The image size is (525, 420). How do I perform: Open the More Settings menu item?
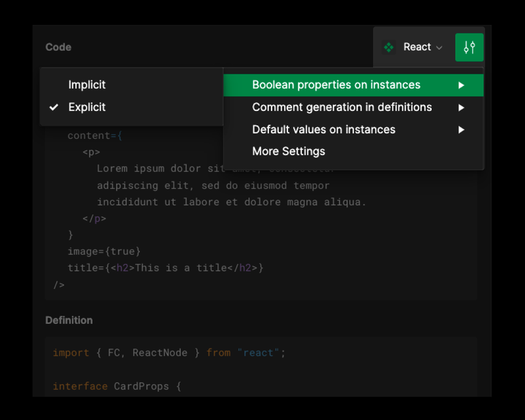click(x=289, y=151)
